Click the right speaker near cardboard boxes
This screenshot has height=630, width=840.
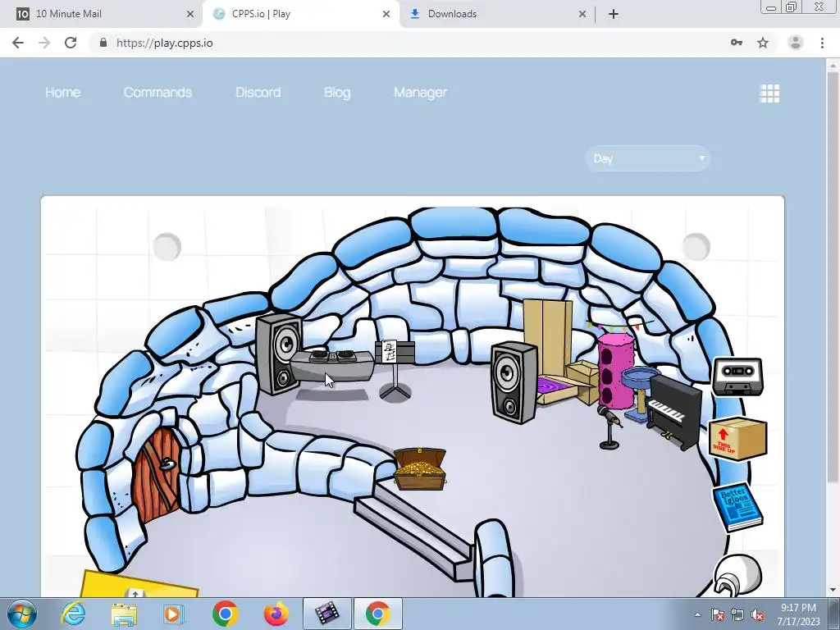coord(514,382)
